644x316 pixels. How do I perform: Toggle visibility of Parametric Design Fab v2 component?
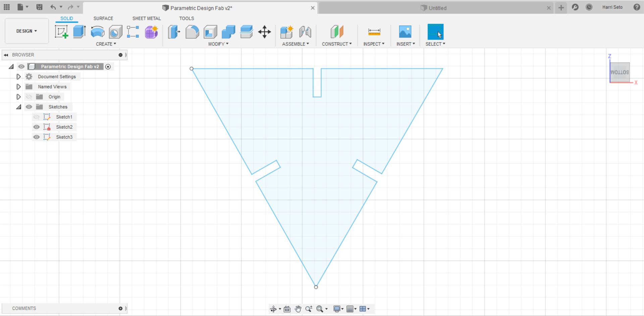21,66
